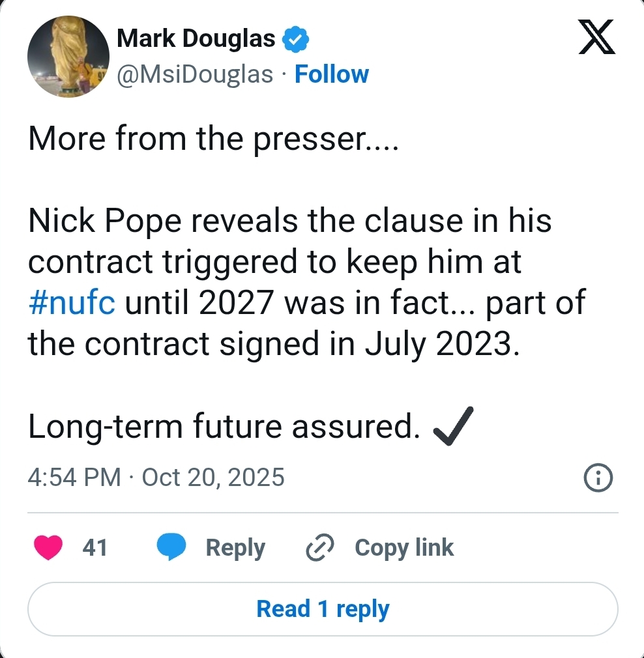Click the blue reply speech bubble icon

(x=172, y=547)
